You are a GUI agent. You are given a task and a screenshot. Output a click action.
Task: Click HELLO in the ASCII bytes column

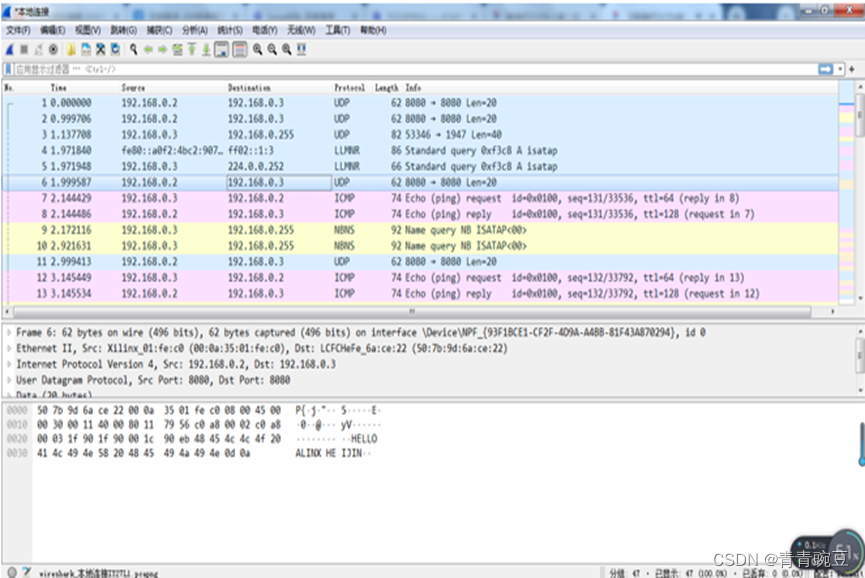pos(364,439)
